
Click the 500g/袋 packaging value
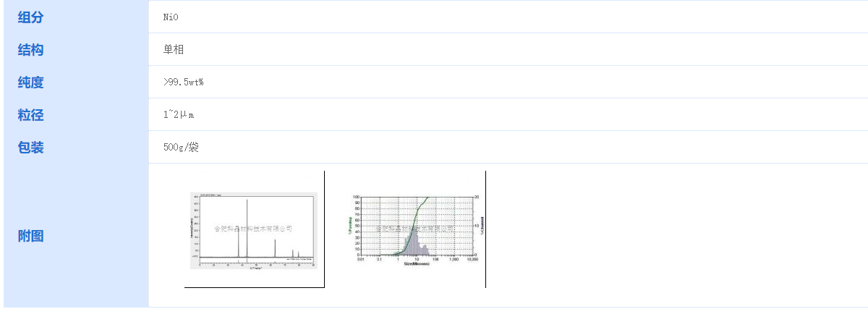181,148
